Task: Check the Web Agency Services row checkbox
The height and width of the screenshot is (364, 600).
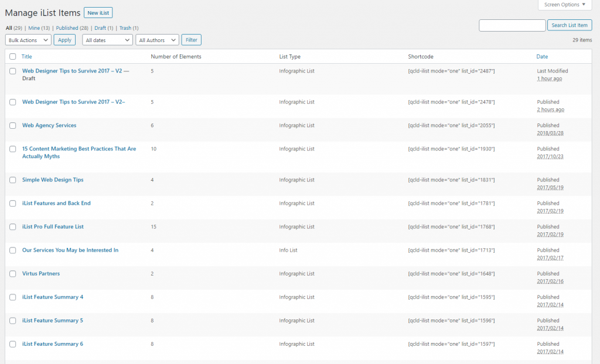Action: pos(12,125)
